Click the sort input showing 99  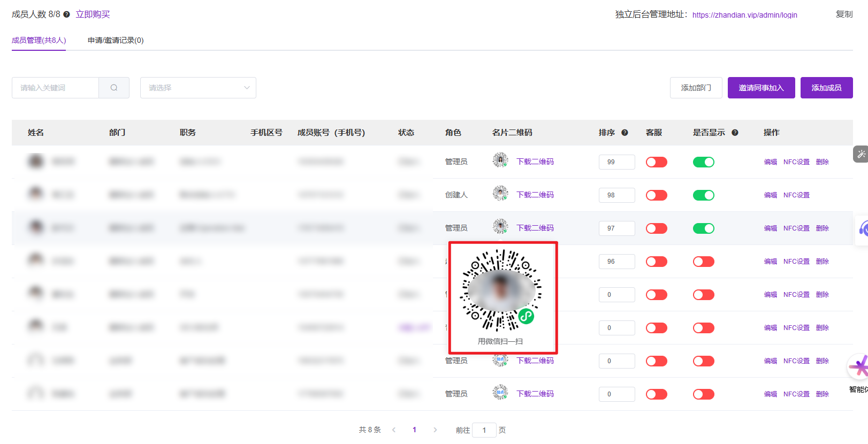pos(617,162)
